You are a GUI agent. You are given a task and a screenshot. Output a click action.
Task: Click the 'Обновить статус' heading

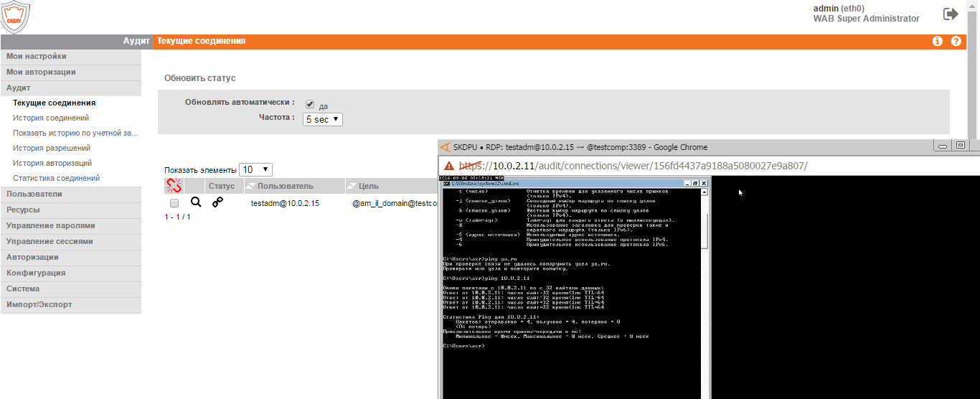[200, 78]
